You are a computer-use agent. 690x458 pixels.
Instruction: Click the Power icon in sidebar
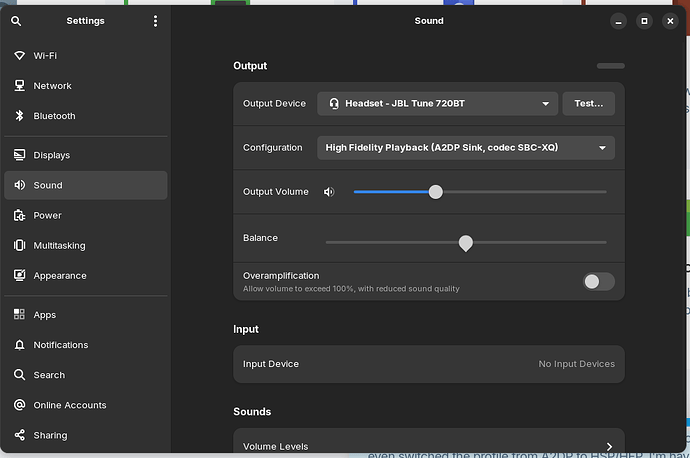pyautogui.click(x=20, y=215)
